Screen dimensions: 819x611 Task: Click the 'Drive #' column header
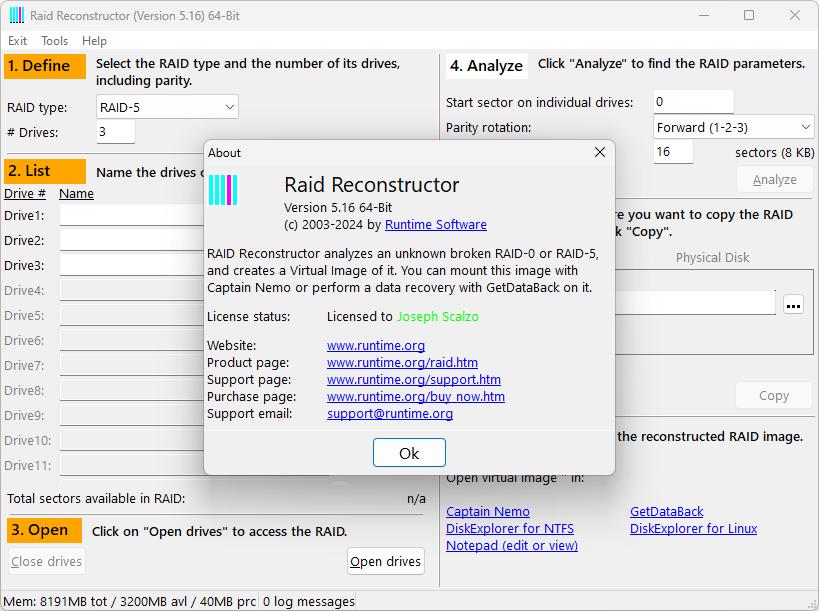25,194
